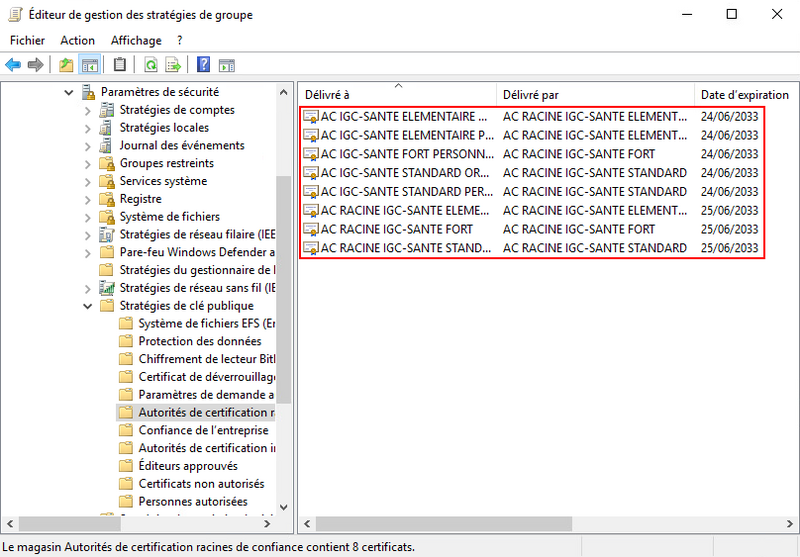Select the Éditeurs approuvés folder
The image size is (800, 557).
[187, 466]
